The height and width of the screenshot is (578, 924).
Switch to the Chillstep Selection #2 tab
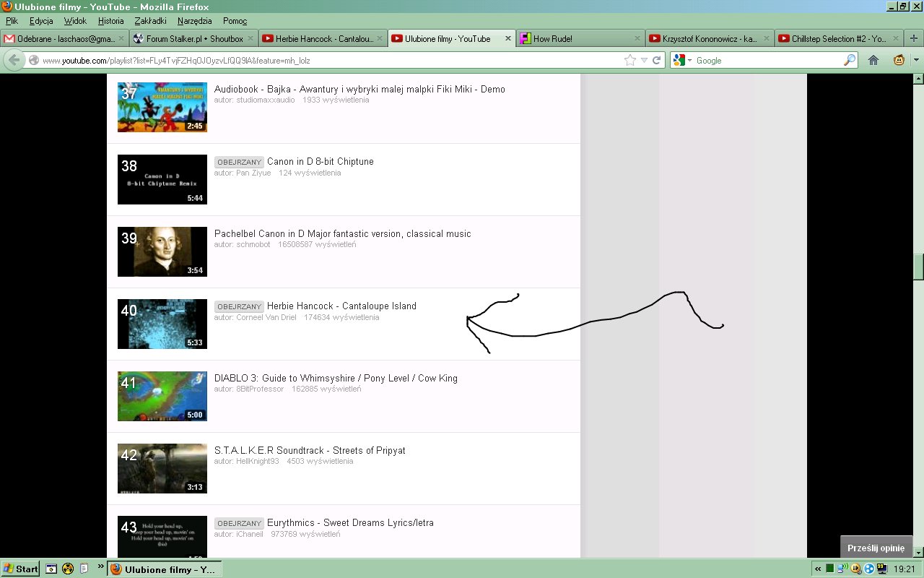838,39
